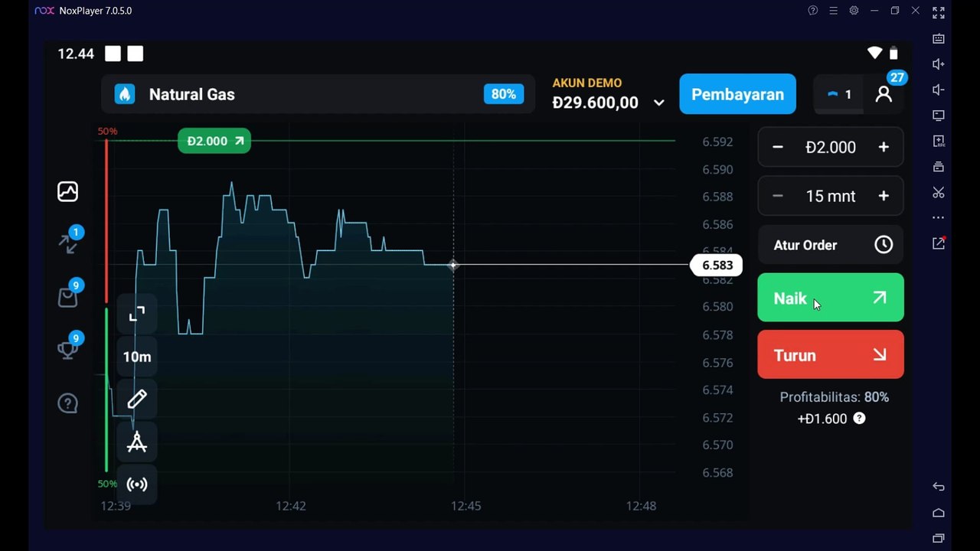Image resolution: width=980 pixels, height=551 pixels.
Task: Open the trophy tournaments icon
Action: [69, 348]
